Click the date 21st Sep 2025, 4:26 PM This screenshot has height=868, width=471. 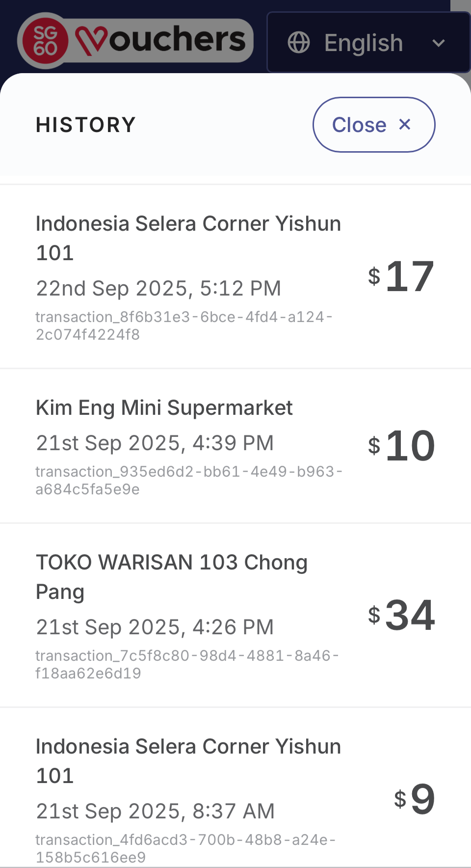155,627
